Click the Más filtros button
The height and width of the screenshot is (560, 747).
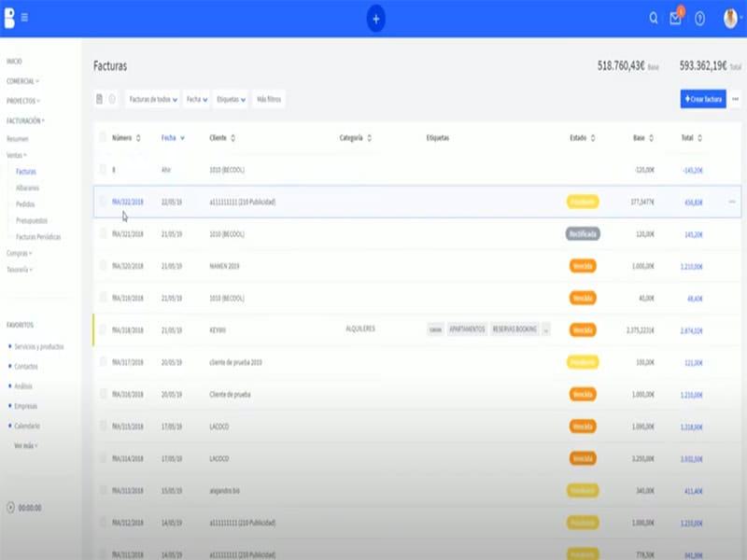[x=269, y=99]
